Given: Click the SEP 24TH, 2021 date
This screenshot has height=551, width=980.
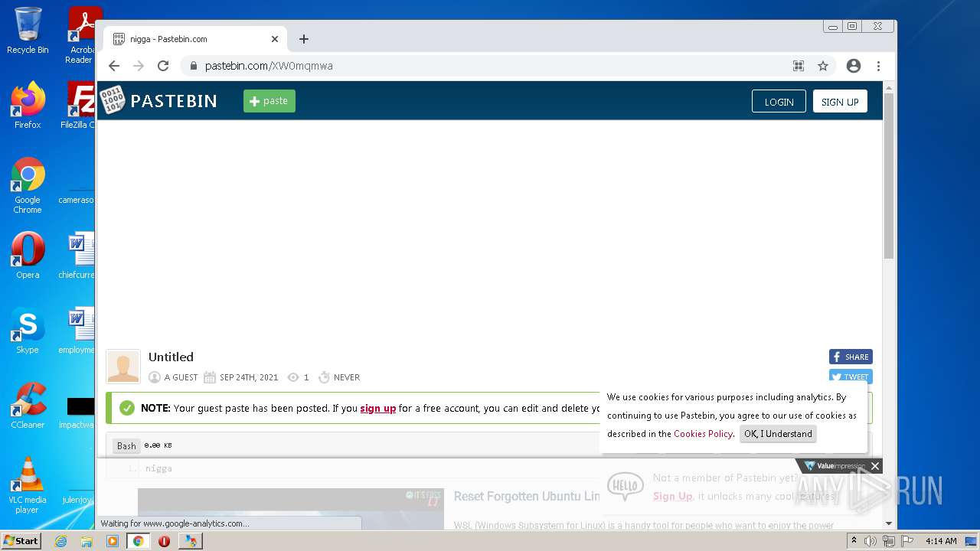Looking at the screenshot, I should pos(249,377).
